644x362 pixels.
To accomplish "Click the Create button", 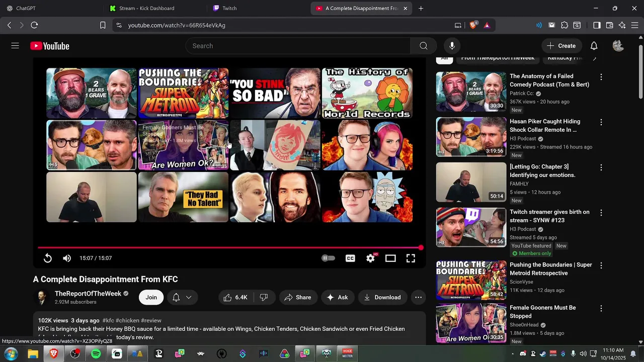I will (x=561, y=46).
